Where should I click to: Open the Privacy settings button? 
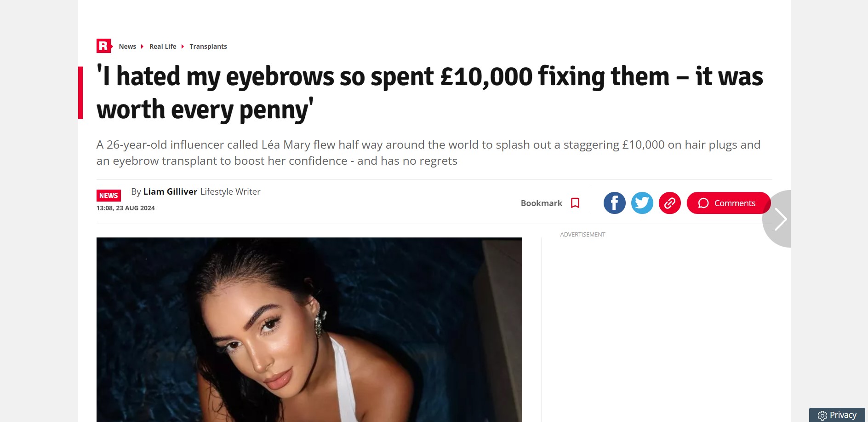tap(837, 415)
